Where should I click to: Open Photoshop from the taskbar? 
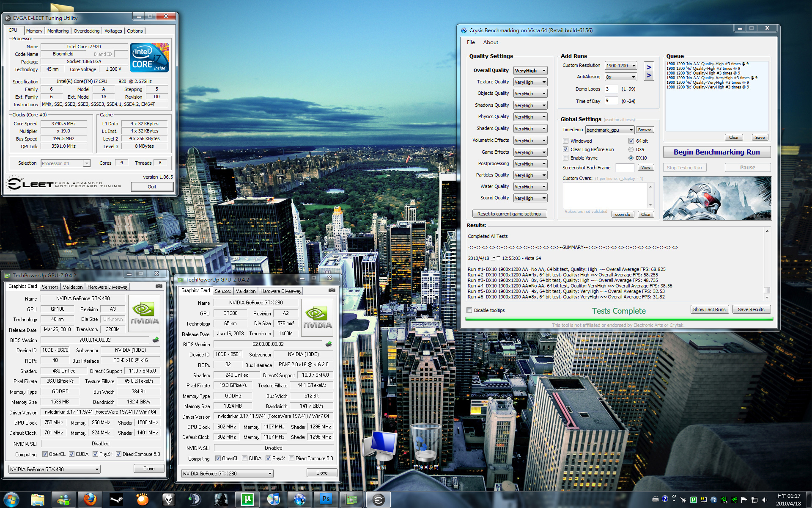pos(326,500)
